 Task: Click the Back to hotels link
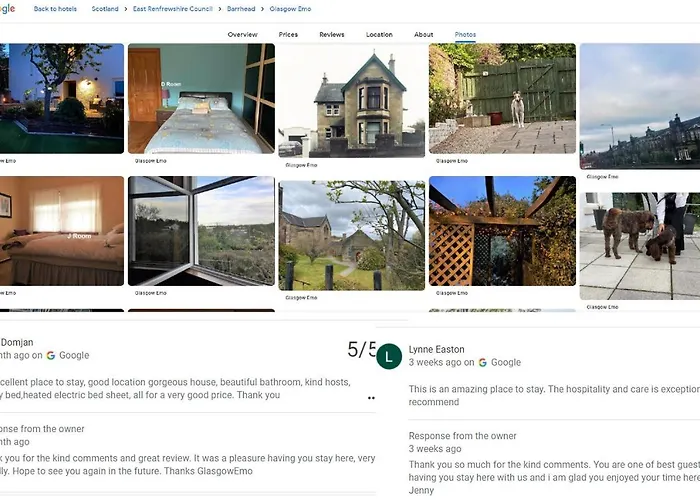55,9
